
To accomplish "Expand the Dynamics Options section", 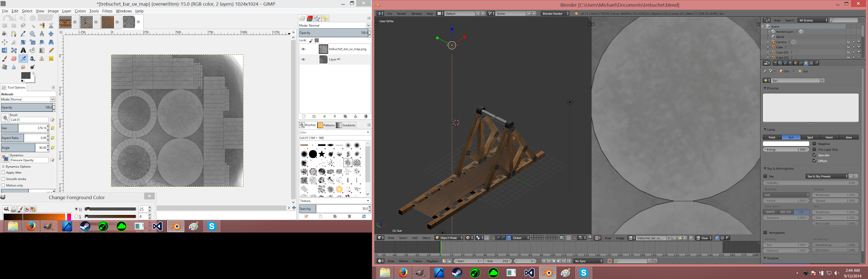I will click(3, 167).
